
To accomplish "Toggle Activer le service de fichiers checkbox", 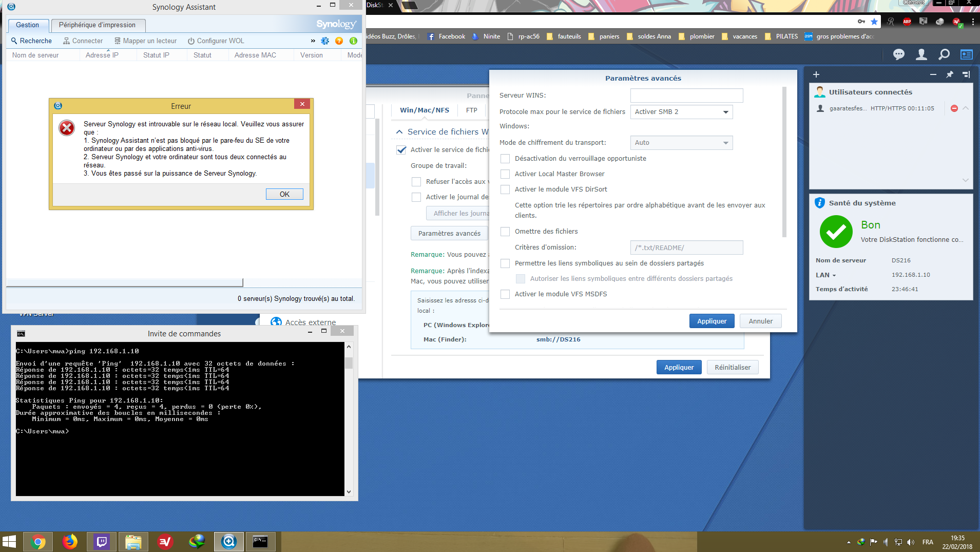I will point(401,150).
